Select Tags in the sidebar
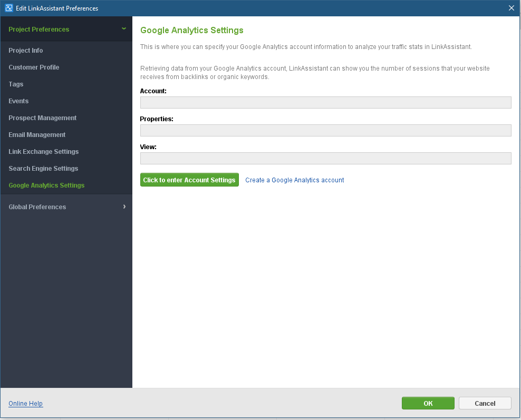The image size is (521, 420). coord(16,84)
